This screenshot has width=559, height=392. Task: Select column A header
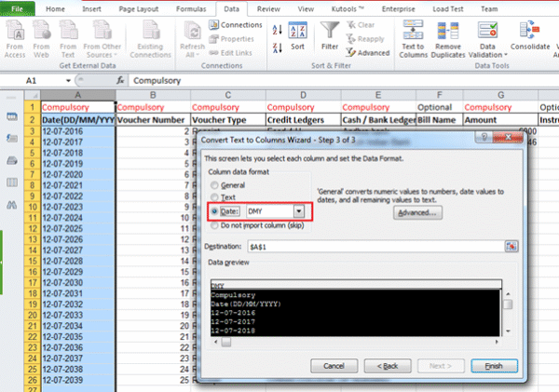(78, 95)
